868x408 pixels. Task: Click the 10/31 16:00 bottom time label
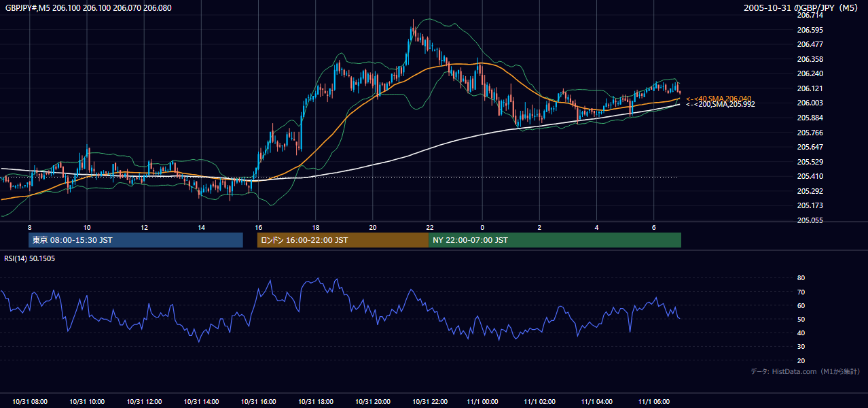tap(258, 402)
